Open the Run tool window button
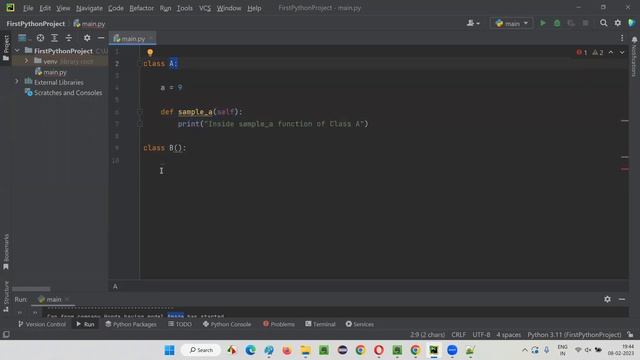 pos(85,324)
